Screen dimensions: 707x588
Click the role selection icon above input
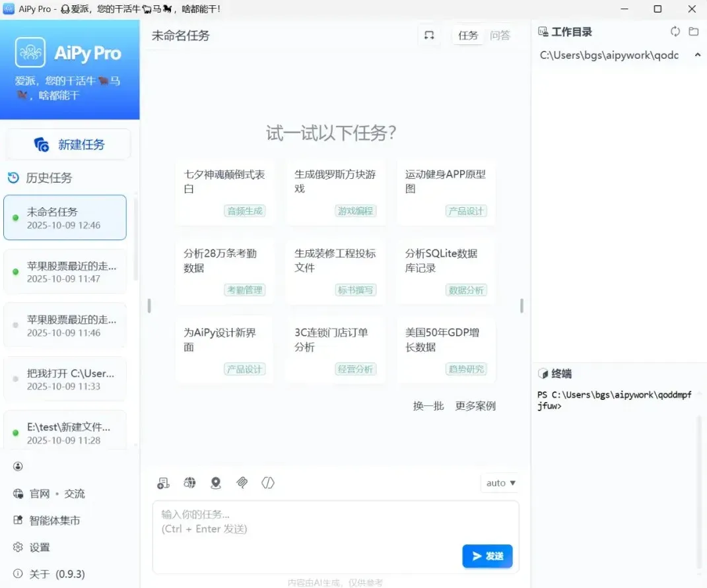coord(163,483)
